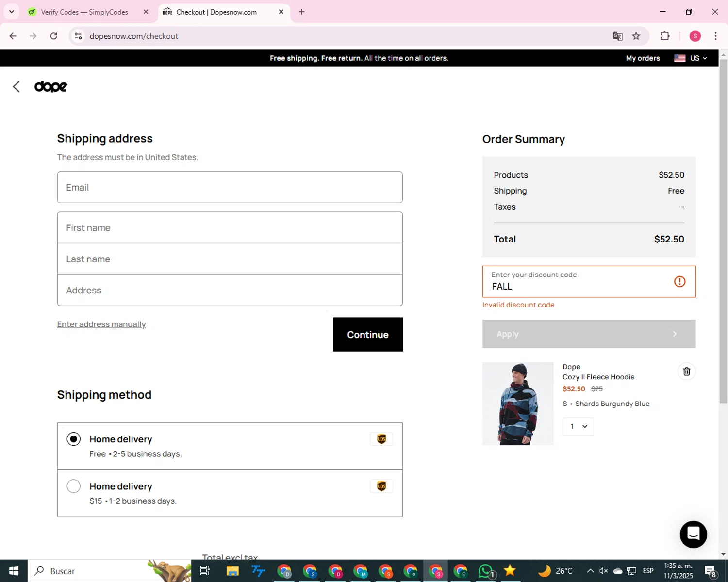Switch to Verify Codes SimplyCodes tab
The width and height of the screenshot is (728, 582).
(x=84, y=12)
